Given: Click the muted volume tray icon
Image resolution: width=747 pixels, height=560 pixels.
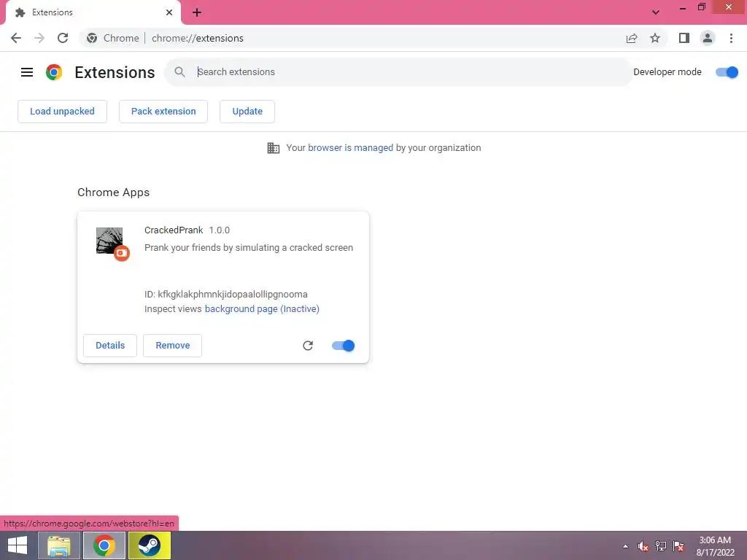Looking at the screenshot, I should coord(643,546).
